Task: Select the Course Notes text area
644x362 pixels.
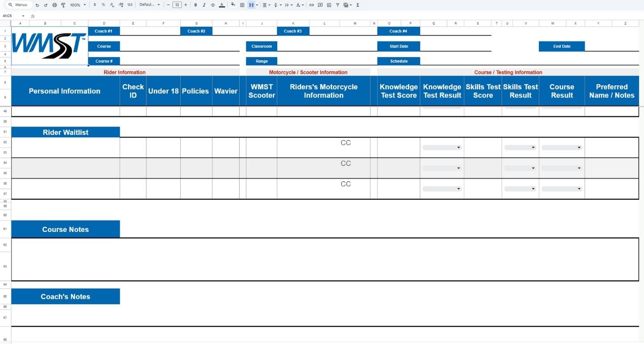Action: tap(325, 259)
